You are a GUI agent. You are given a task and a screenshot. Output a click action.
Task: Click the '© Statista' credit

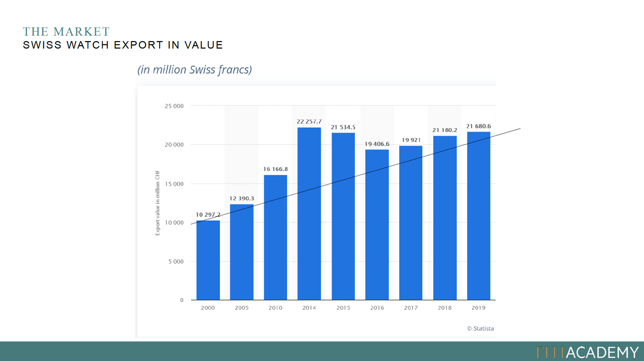point(481,328)
